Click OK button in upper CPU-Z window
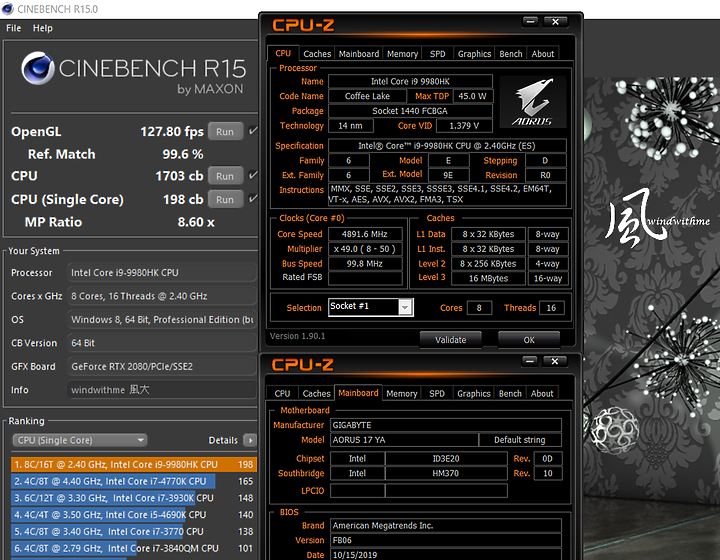Viewport: 720px width, 560px height. click(x=529, y=340)
